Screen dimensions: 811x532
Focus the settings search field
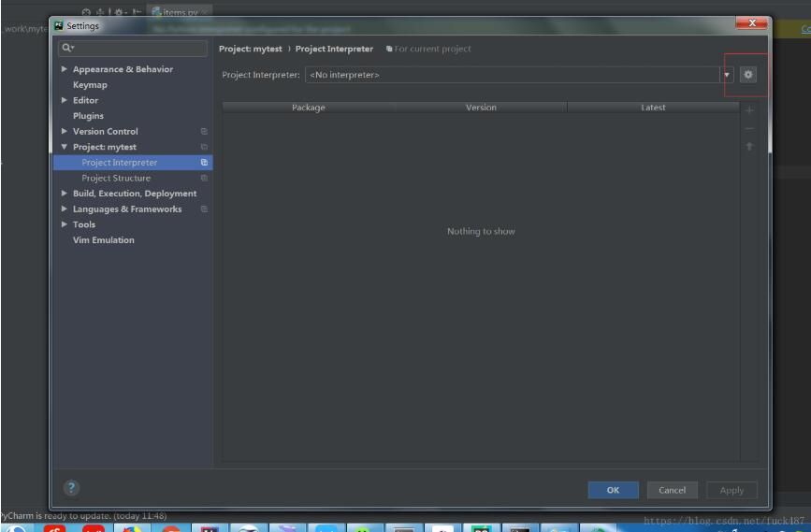(x=133, y=48)
